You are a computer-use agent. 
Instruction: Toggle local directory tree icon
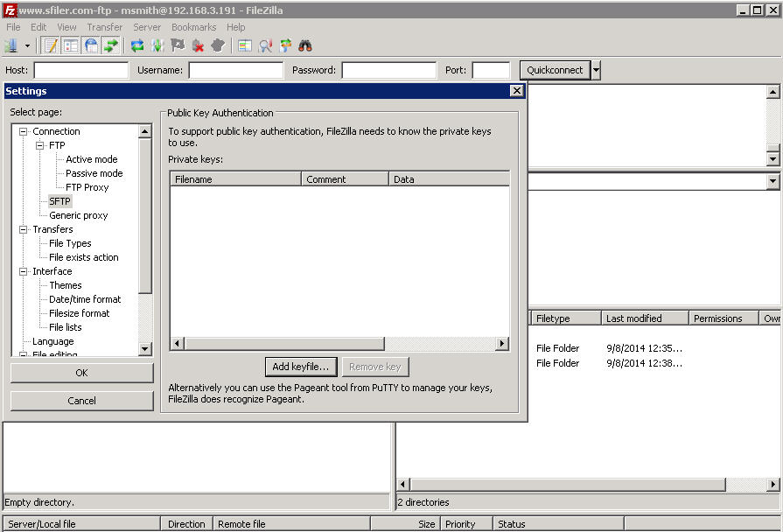click(x=70, y=46)
